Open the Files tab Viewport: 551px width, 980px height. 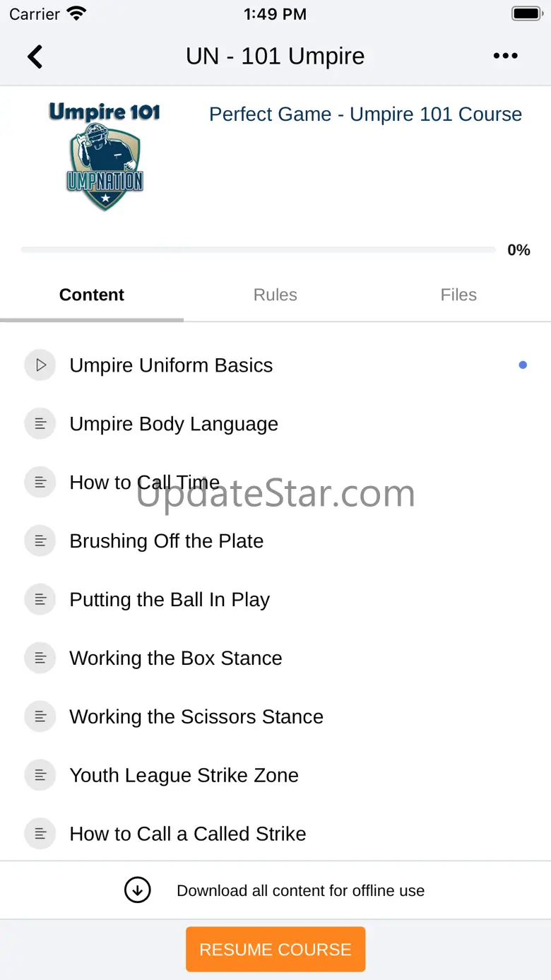458,295
